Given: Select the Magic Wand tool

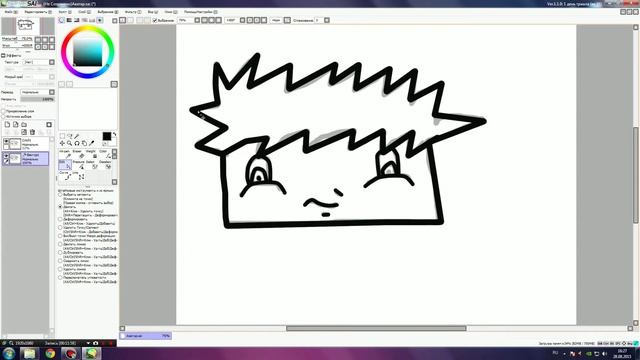Looking at the screenshot, I should tap(76, 136).
